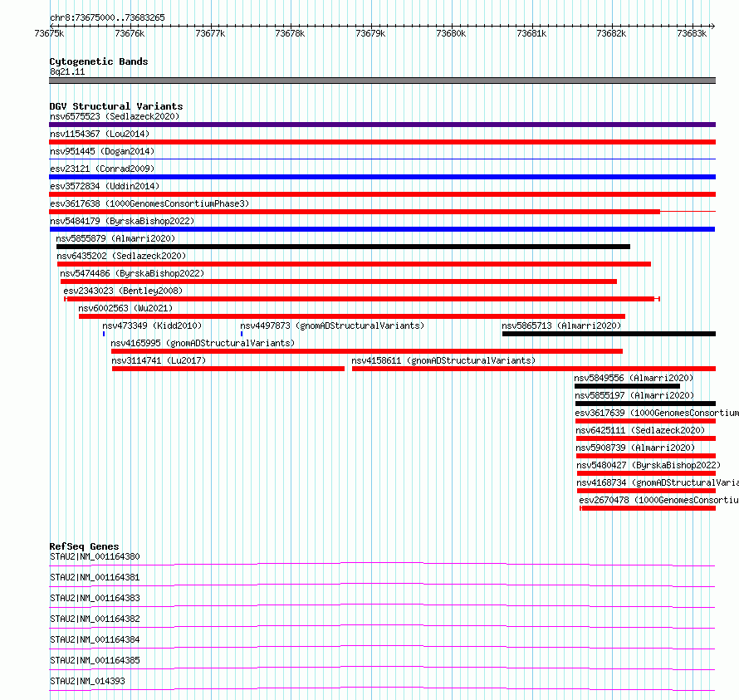Screen dimensions: 739x700
Task: Open variant nsv5855197 (Almarri2020)
Action: pos(635,395)
